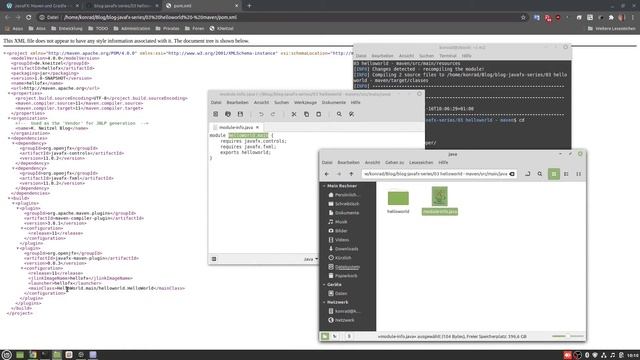Reload the pom.xml browser page

click(x=29, y=18)
